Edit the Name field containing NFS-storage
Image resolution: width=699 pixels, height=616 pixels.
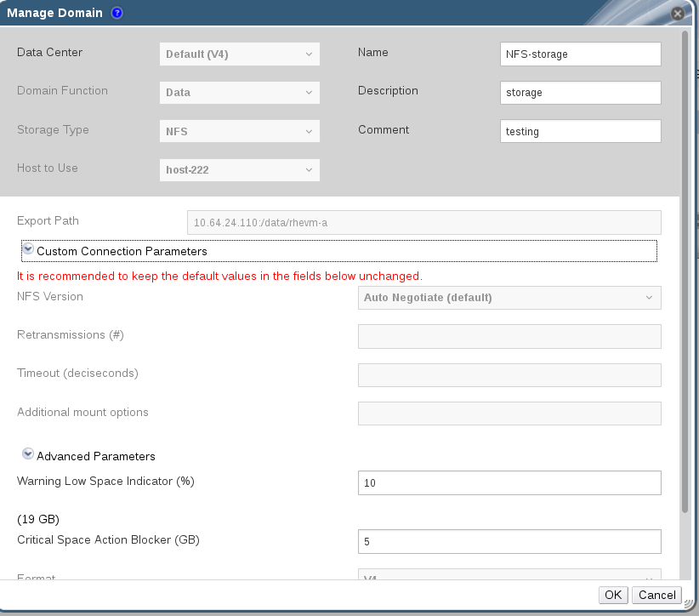(x=580, y=54)
